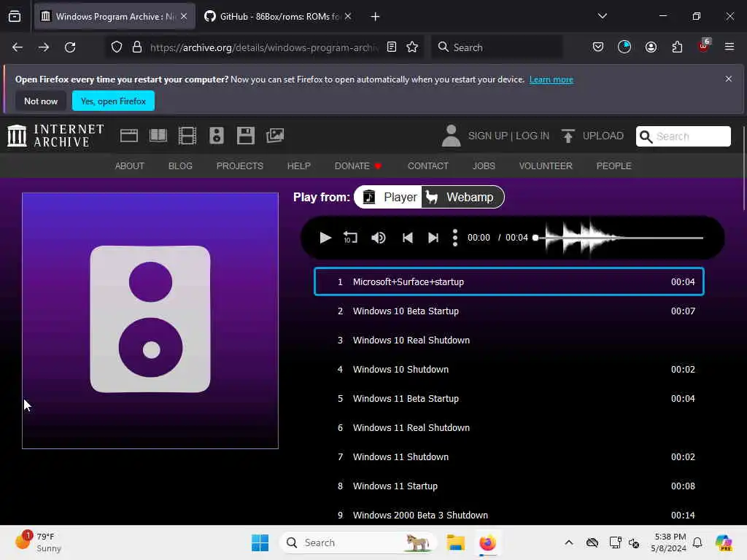The height and width of the screenshot is (560, 747).
Task: Open the Firefox hamburger application menu
Action: point(729,47)
